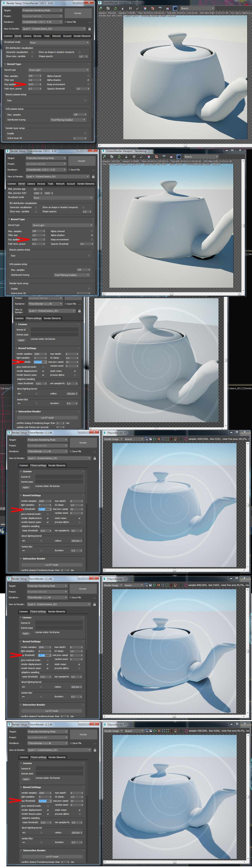Click blue highlighted icon left of Beauty in topmost Octane viewport
The image size is (252, 868).
pos(175,8)
